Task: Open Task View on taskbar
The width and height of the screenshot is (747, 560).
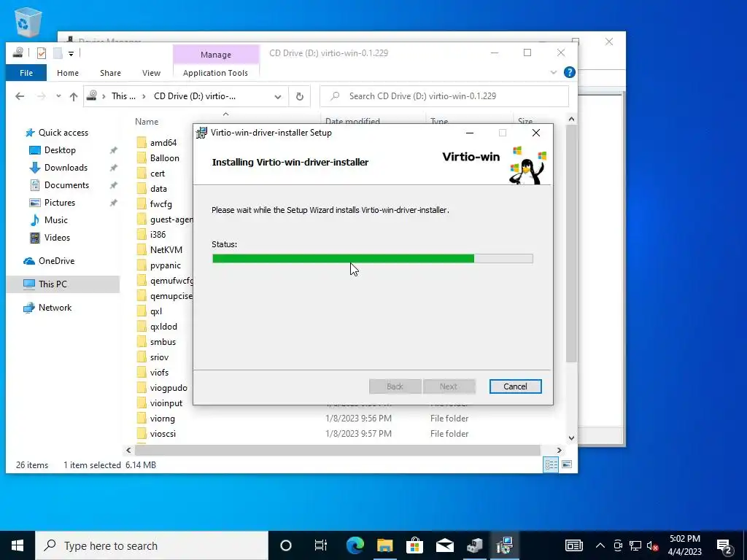Action: pos(321,545)
